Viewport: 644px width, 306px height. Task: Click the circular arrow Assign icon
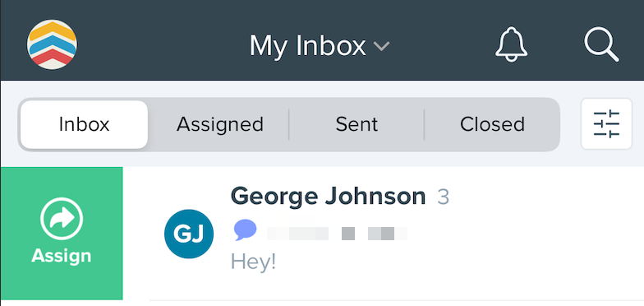(x=62, y=219)
